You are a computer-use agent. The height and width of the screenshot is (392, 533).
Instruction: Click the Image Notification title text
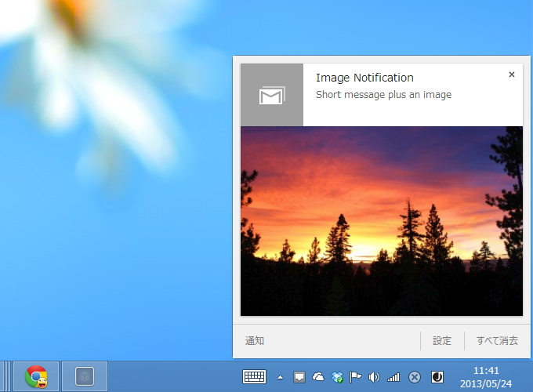coord(364,78)
